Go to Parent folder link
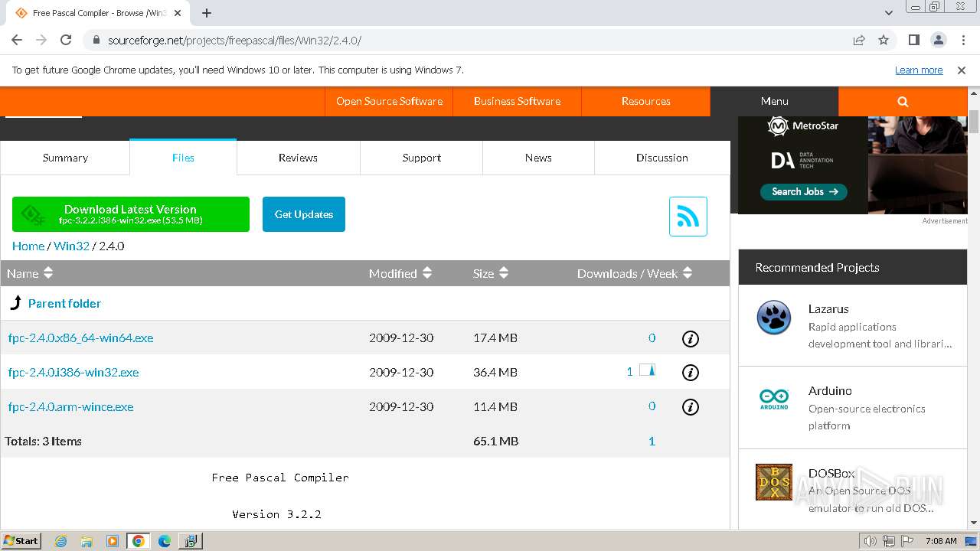This screenshot has height=551, width=980. pos(64,303)
